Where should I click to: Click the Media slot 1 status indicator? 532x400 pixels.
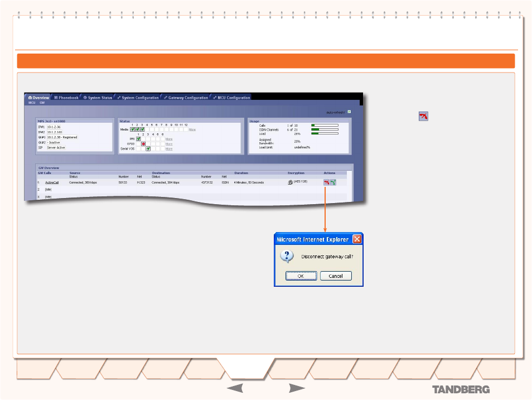tap(133, 129)
